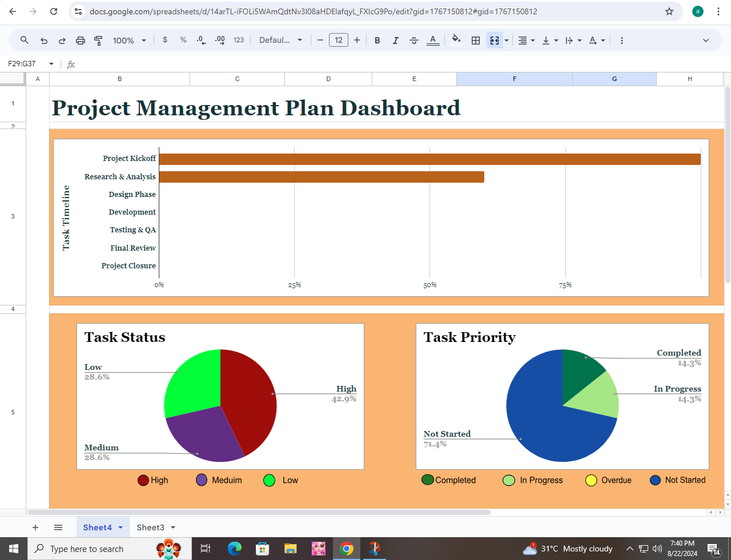Go back in the browser
Screen dimensions: 731x560
(x=13, y=11)
